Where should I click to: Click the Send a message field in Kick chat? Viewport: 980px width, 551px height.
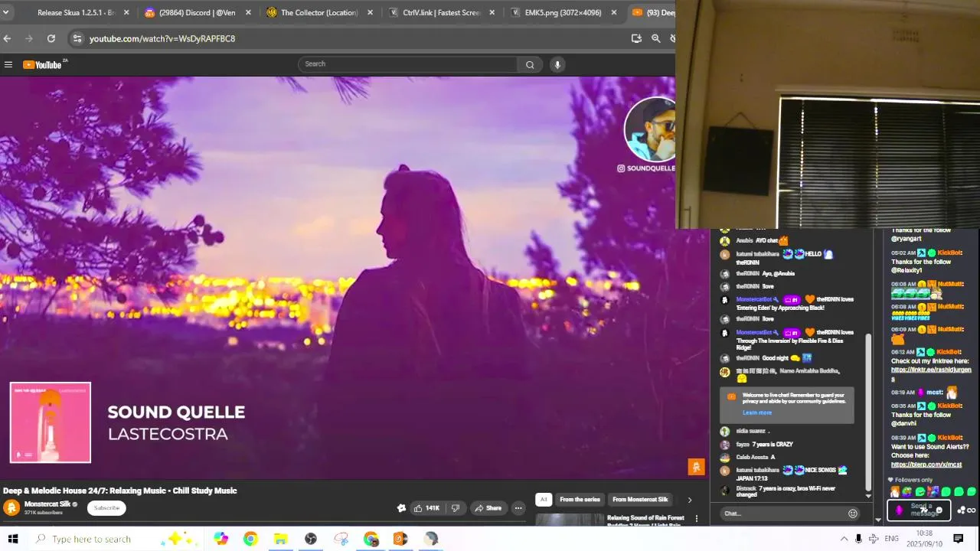919,510
